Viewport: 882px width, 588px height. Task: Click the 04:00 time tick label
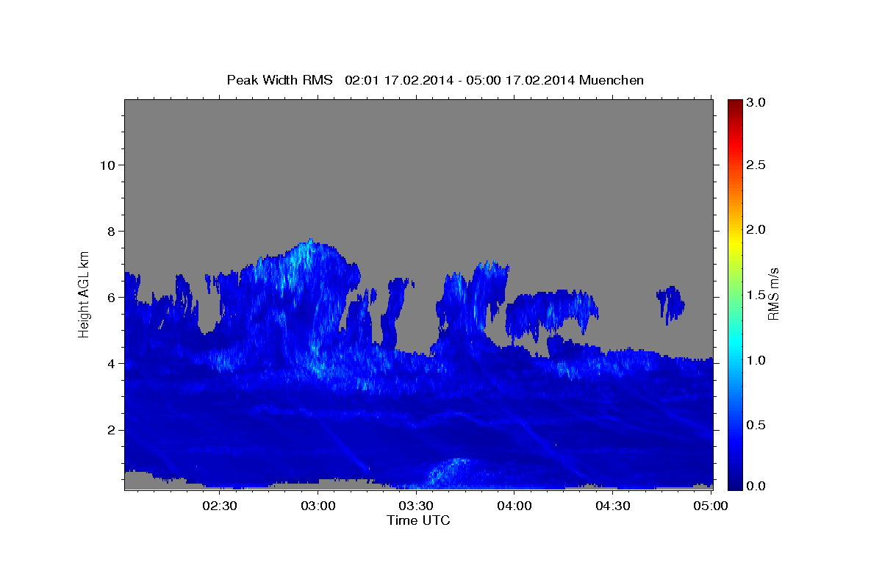pos(514,506)
